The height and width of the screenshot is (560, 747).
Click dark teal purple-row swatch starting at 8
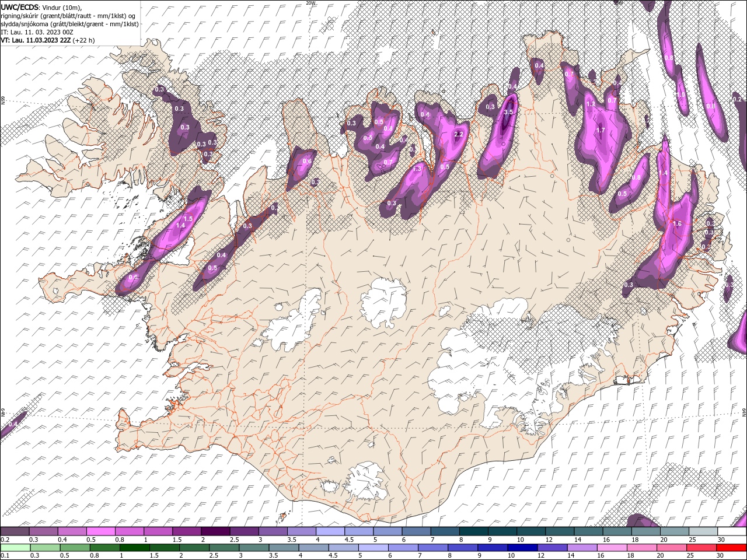[473, 531]
